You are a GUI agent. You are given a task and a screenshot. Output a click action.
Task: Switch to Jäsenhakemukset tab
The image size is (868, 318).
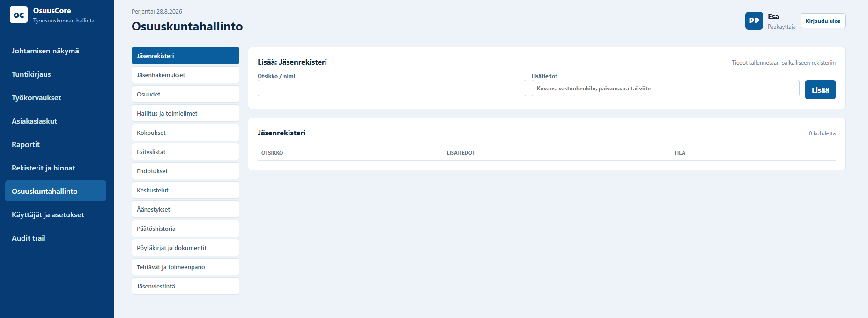[x=185, y=75]
